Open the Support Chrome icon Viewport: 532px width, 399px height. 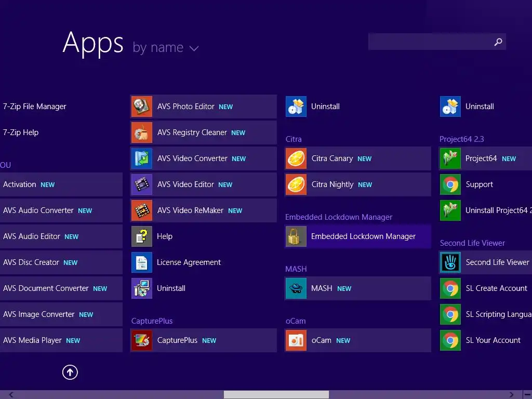tap(450, 184)
